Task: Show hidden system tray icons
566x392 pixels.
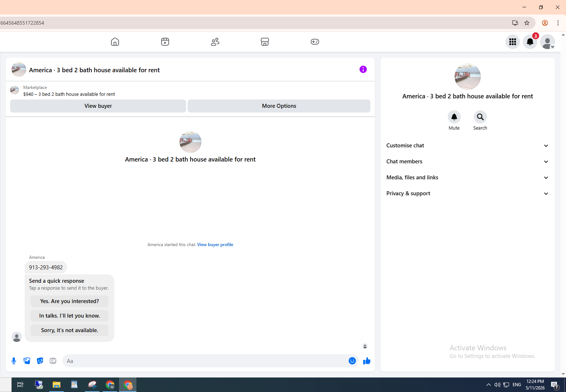Action: coord(488,385)
